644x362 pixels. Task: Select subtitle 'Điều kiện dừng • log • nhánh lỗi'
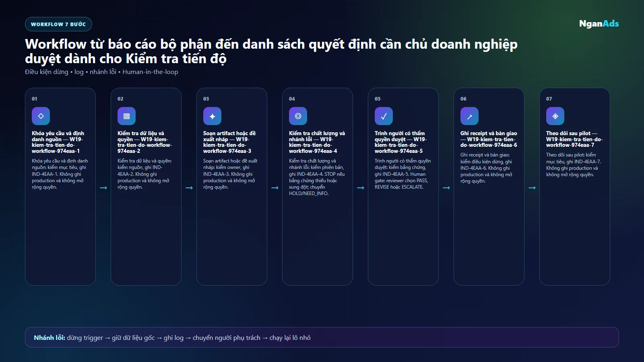click(70, 72)
